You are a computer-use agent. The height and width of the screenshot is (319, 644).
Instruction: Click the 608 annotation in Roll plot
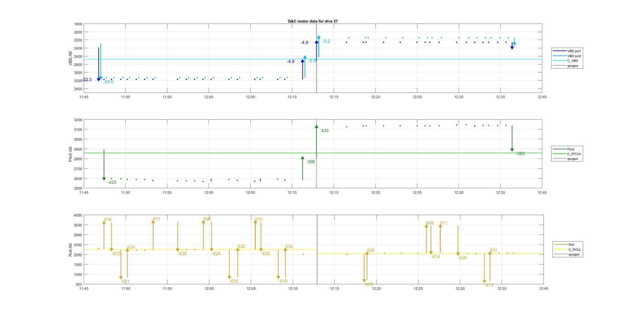(430, 223)
